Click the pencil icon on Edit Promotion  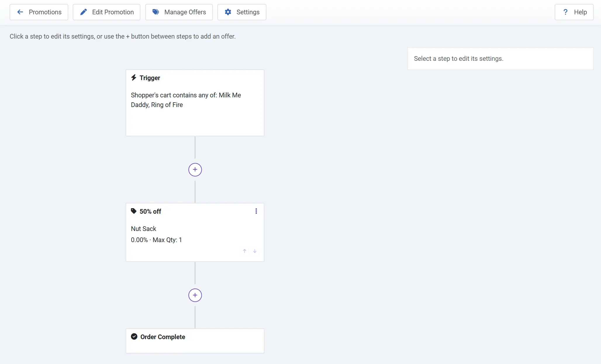(x=83, y=12)
